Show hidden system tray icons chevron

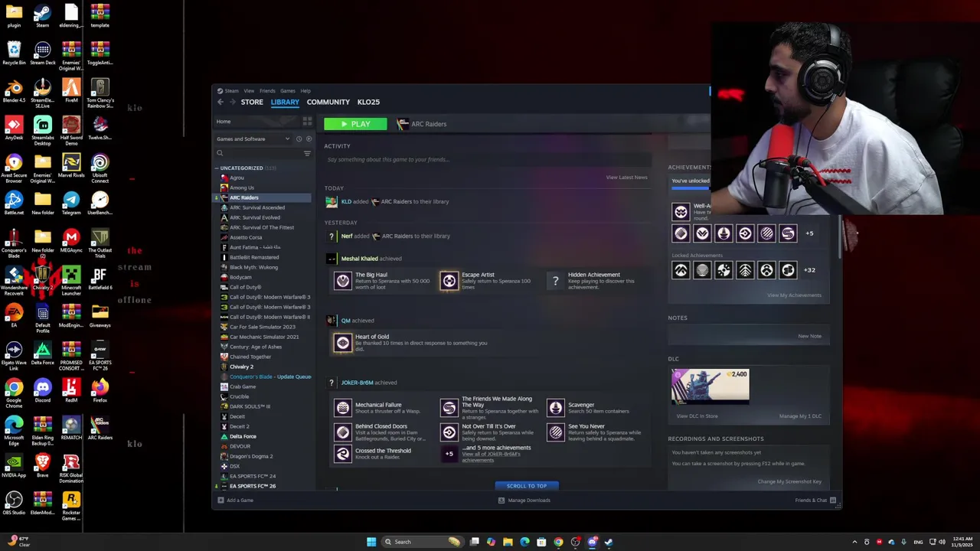[855, 542]
